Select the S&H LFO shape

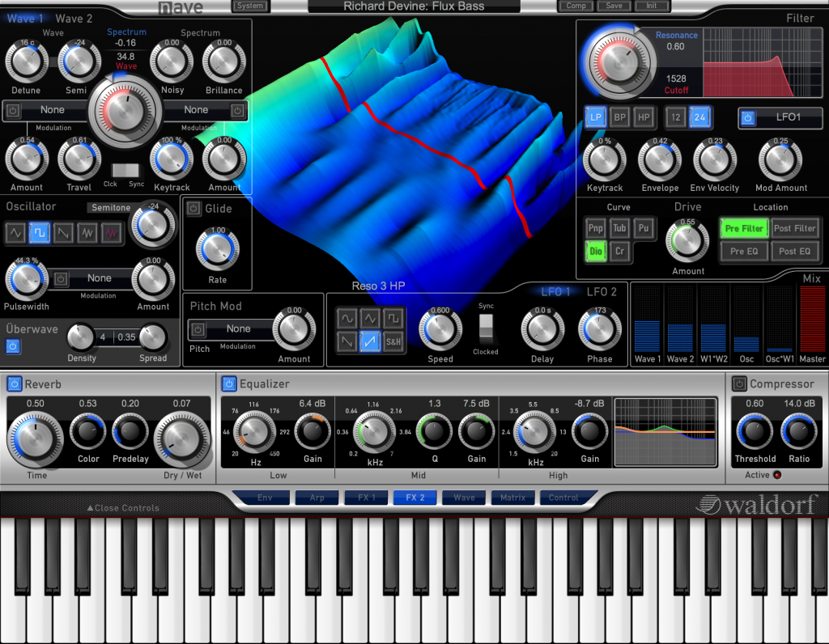[394, 342]
